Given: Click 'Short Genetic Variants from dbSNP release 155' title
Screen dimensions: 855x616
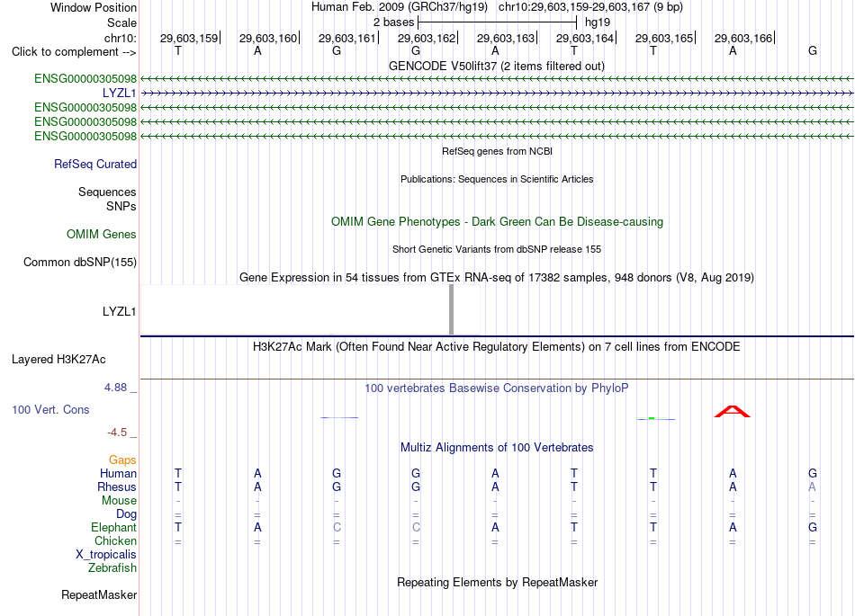Looking at the screenshot, I should (497, 249).
